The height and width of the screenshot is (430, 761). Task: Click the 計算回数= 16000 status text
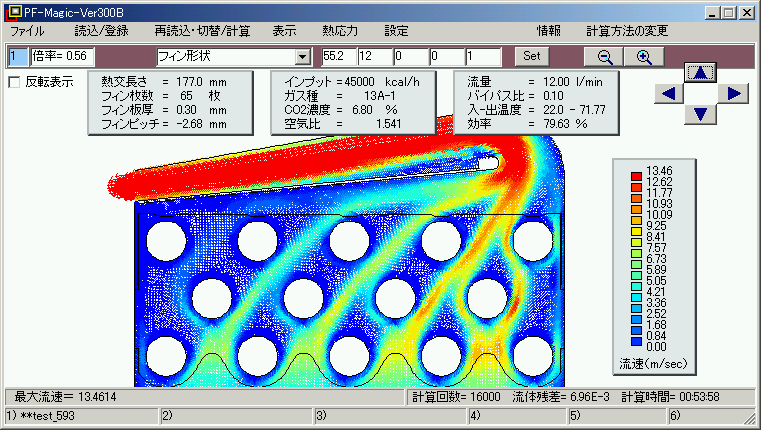point(456,397)
